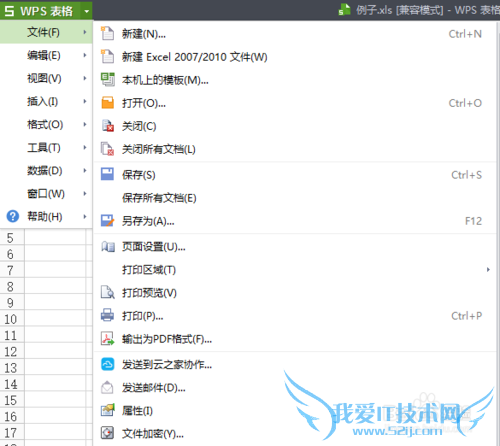Choose 打开(O)... menu entry
The image size is (500, 446).
tap(295, 103)
